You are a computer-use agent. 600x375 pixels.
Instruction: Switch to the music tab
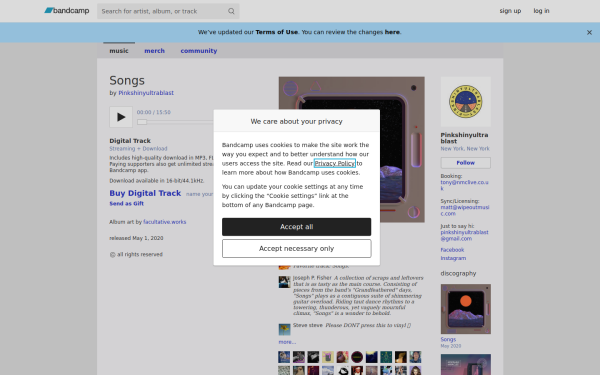119,51
